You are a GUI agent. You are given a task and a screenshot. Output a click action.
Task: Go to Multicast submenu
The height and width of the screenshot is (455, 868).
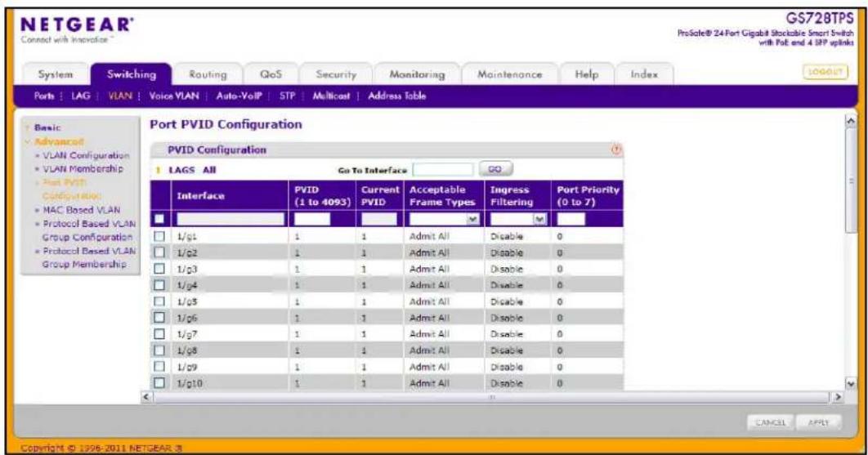pyautogui.click(x=331, y=96)
